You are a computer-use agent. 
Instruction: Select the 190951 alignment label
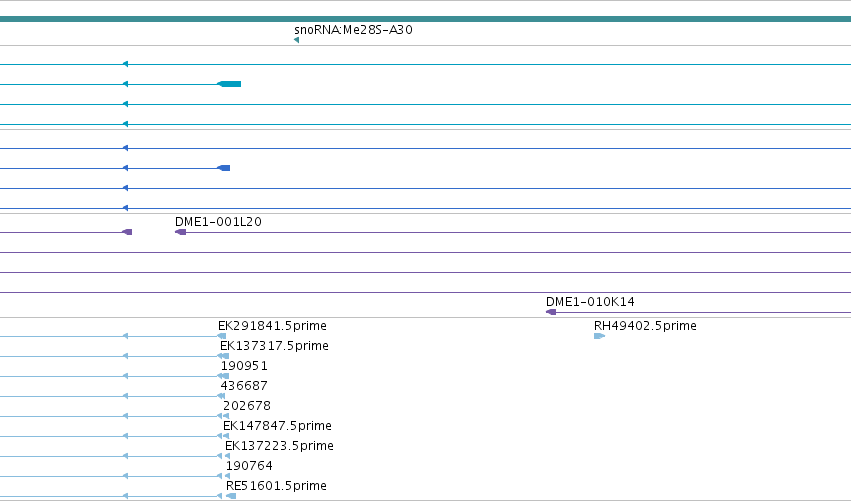coord(244,366)
